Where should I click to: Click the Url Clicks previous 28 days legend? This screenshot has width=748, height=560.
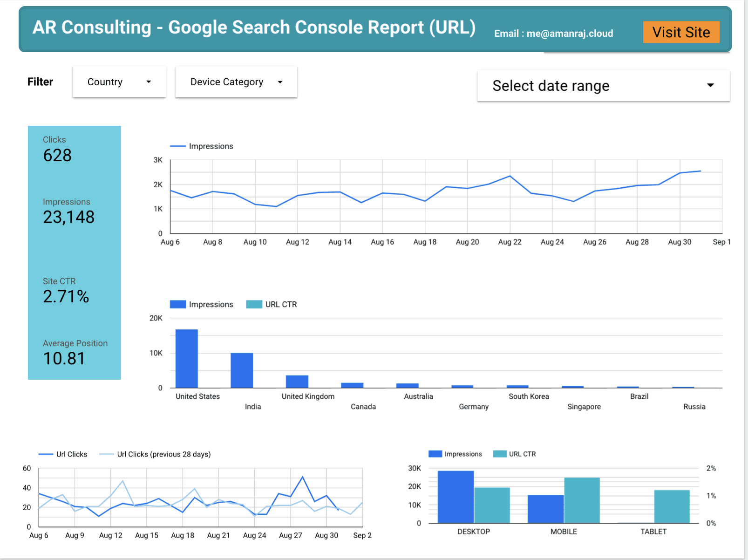(x=106, y=454)
